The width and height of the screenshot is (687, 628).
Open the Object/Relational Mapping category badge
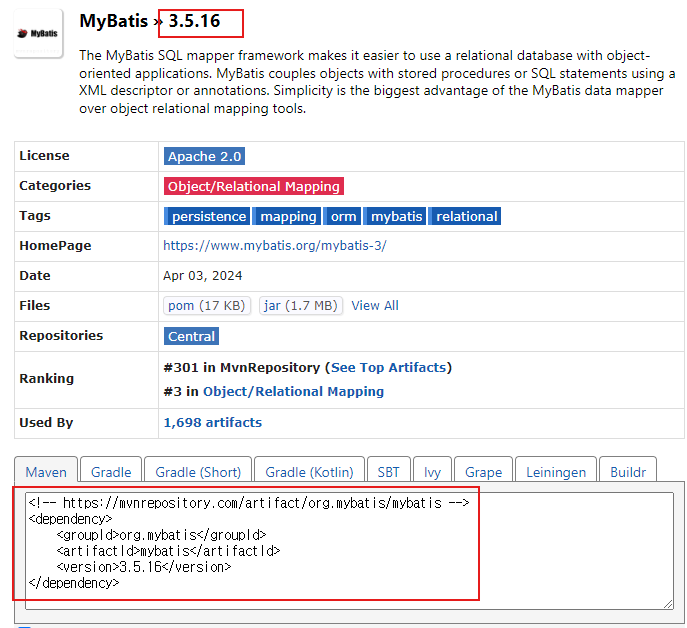[254, 186]
